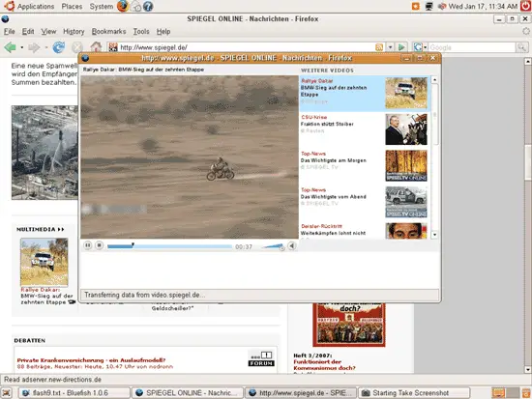Open the History menu
The width and height of the screenshot is (532, 399).
pos(74,32)
